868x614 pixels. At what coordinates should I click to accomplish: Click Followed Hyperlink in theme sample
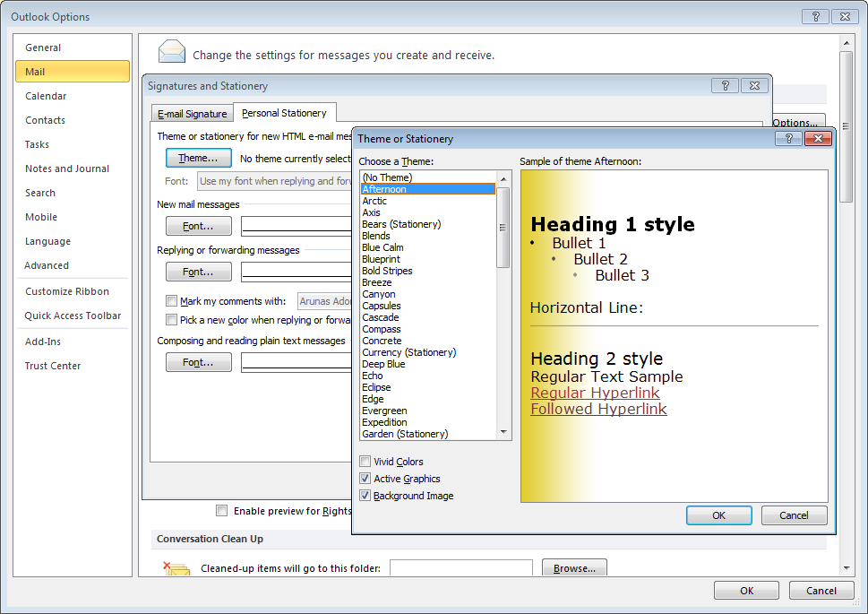coord(598,409)
